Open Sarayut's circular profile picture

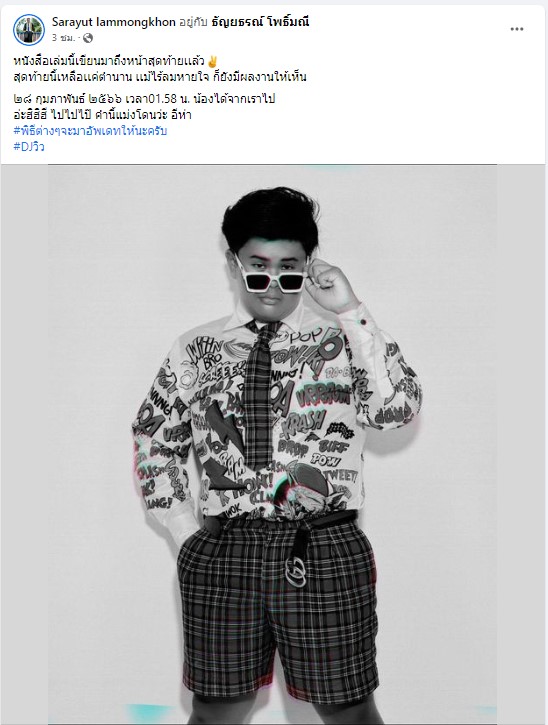(x=29, y=30)
